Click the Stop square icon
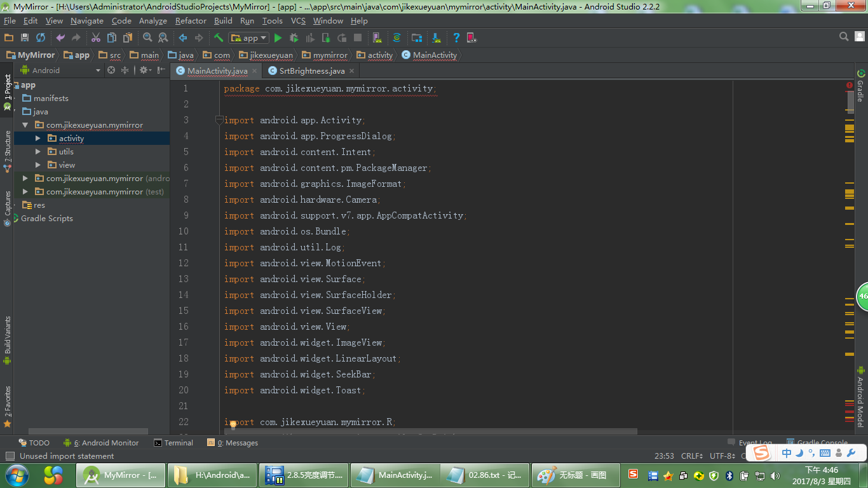Image resolution: width=868 pixels, height=488 pixels. (358, 38)
